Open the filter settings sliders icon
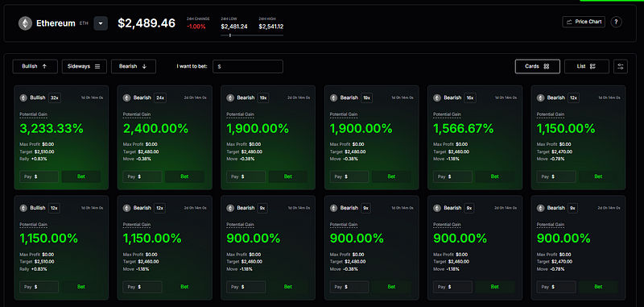644x307 pixels. pos(620,66)
